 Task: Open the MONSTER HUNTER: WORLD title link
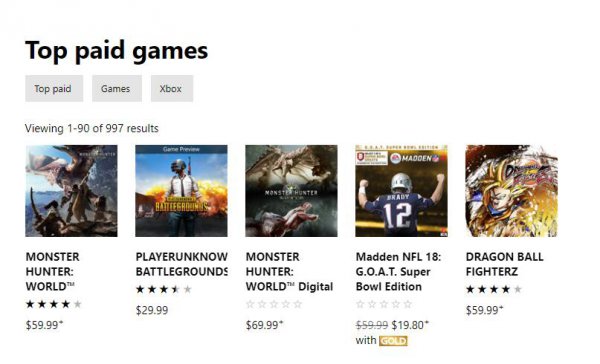click(53, 271)
